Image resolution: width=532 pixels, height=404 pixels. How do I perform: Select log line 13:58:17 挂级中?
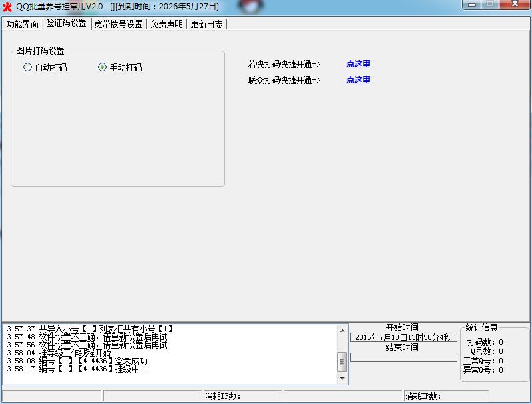[76, 369]
